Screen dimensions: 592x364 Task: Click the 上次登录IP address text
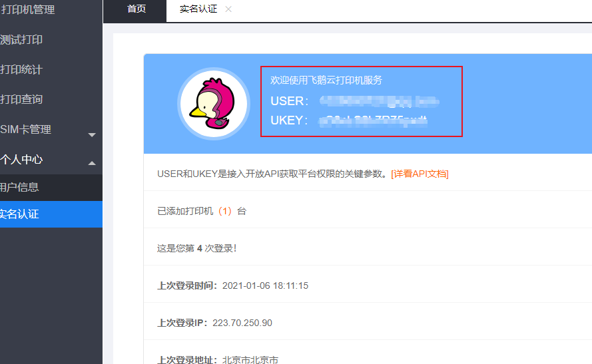coord(242,323)
